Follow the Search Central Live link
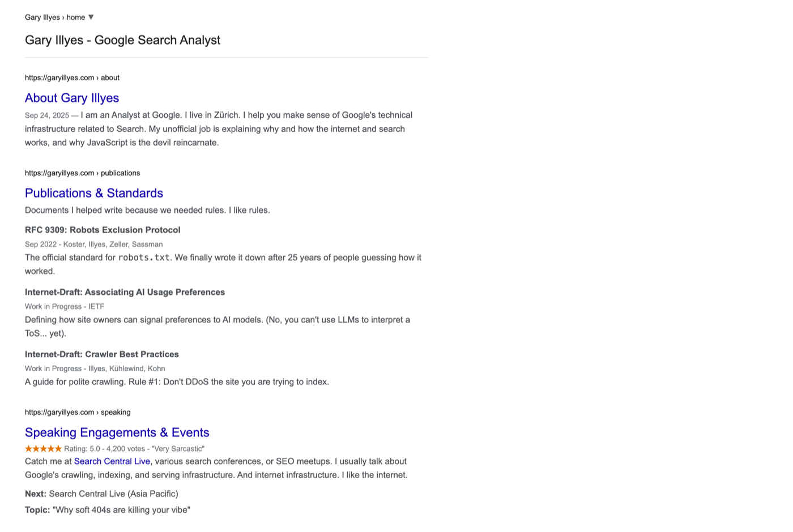This screenshot has width=793, height=532. click(112, 461)
